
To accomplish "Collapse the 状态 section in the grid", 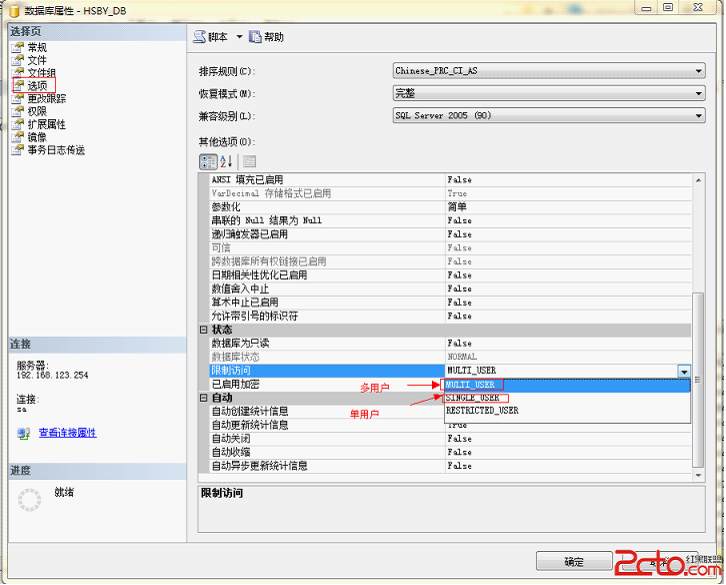I will point(204,330).
